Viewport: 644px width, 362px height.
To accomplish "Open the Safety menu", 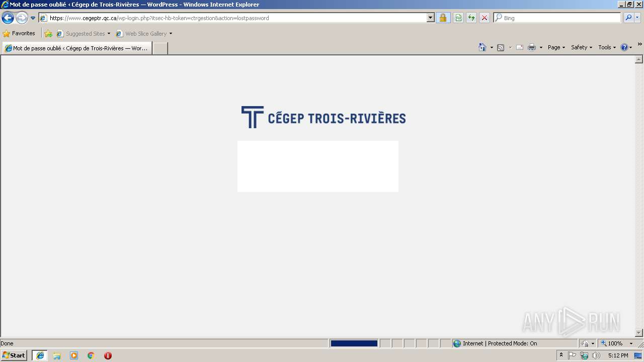I will (582, 47).
